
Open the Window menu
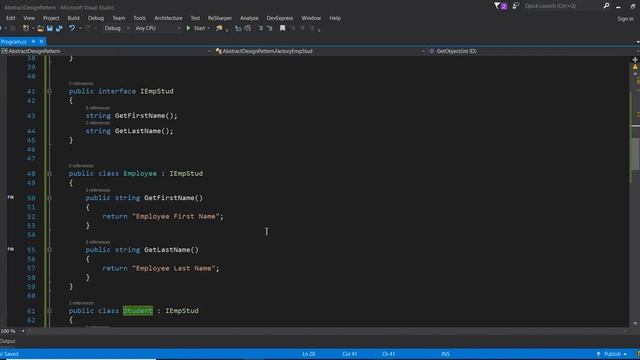tap(311, 18)
